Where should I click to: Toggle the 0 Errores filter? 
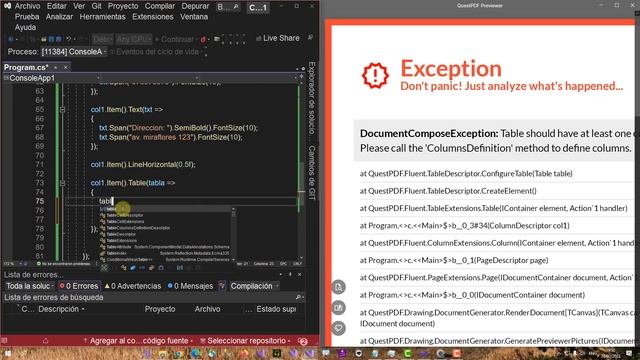click(x=79, y=286)
